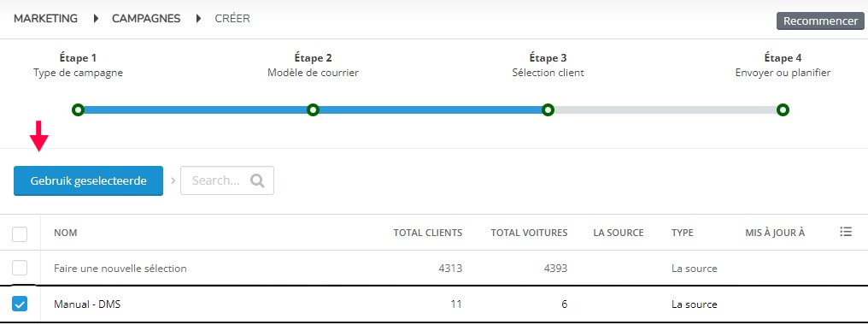The width and height of the screenshot is (868, 325).
Task: Click the arrow after MARKETING breadcrumb
Action: 96,19
